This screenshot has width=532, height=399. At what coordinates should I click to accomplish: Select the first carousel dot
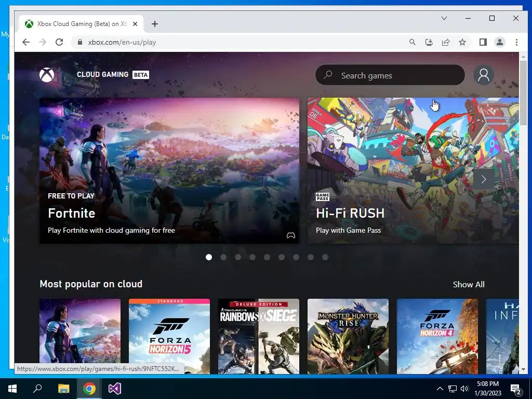click(209, 257)
